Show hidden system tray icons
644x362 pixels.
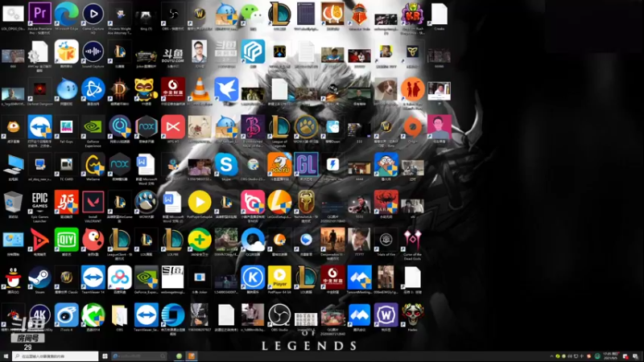point(551,356)
